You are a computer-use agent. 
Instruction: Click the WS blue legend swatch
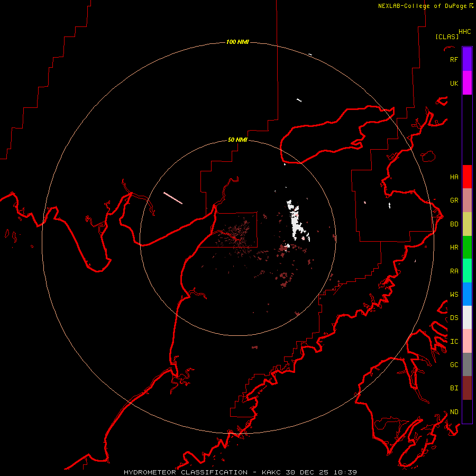(467, 294)
